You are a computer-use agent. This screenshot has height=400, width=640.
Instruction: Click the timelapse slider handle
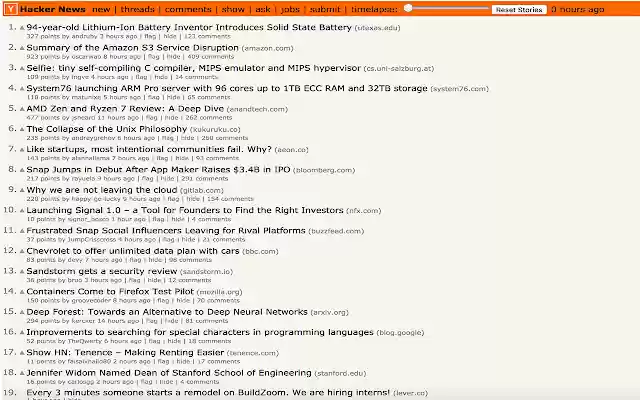pos(408,8)
